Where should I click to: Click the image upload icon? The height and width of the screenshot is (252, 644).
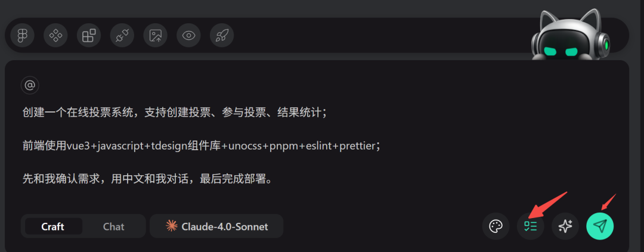156,35
